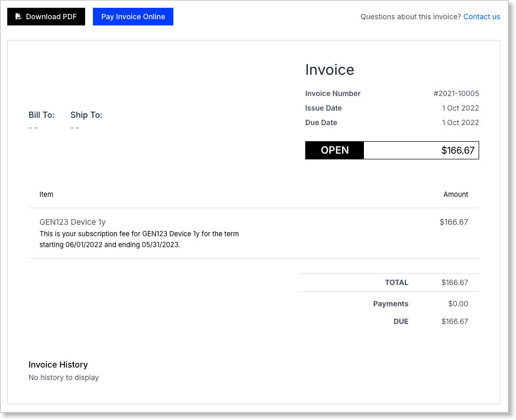This screenshot has width=516, height=420.
Task: Click the No history to display text
Action: [63, 377]
